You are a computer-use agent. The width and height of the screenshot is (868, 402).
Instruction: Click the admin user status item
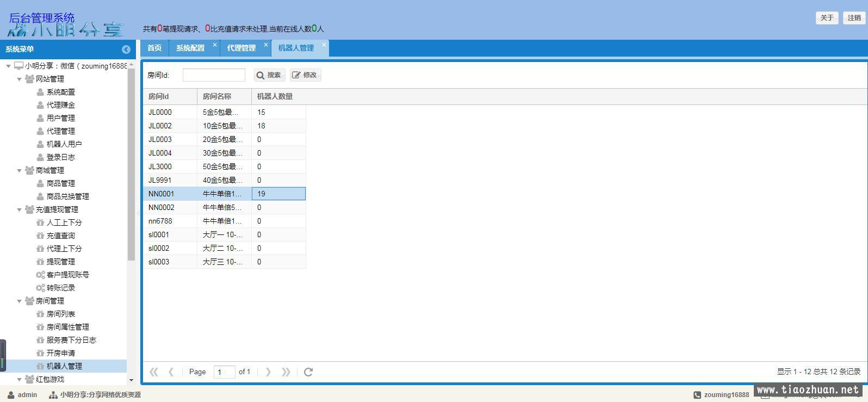pos(22,395)
